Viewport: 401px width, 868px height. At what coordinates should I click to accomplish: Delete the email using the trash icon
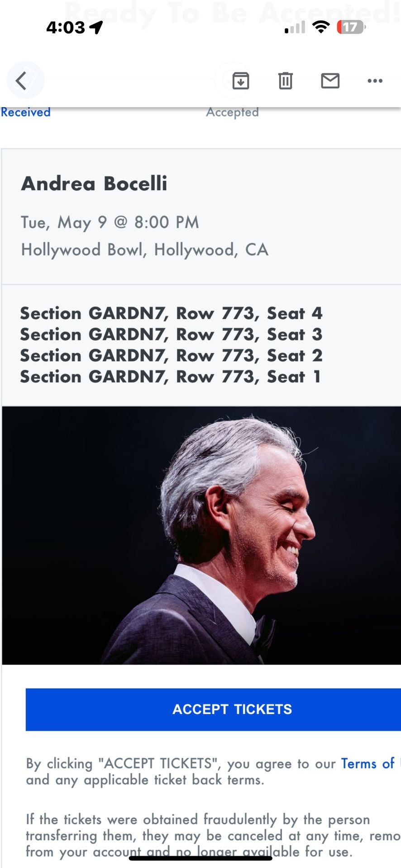point(285,81)
